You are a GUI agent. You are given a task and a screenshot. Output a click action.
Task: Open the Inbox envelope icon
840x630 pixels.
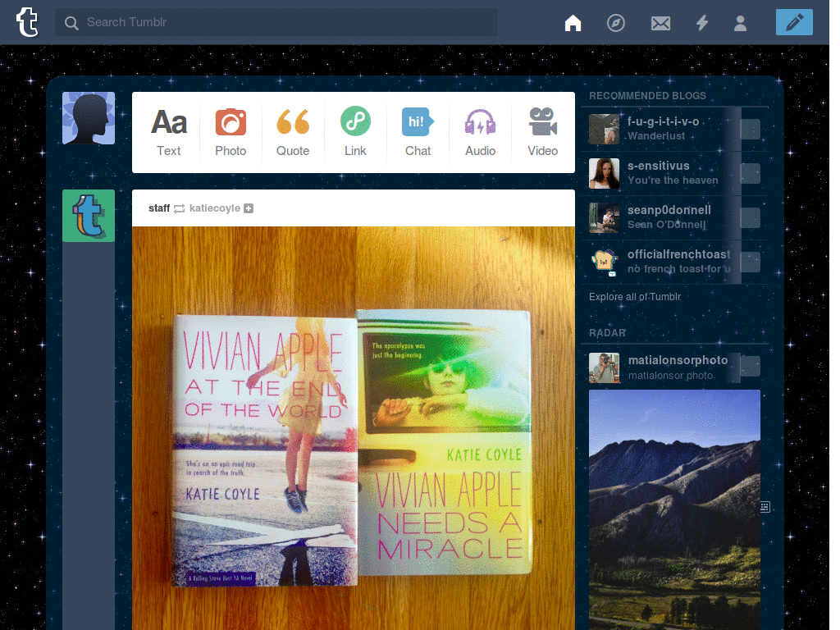pos(660,23)
